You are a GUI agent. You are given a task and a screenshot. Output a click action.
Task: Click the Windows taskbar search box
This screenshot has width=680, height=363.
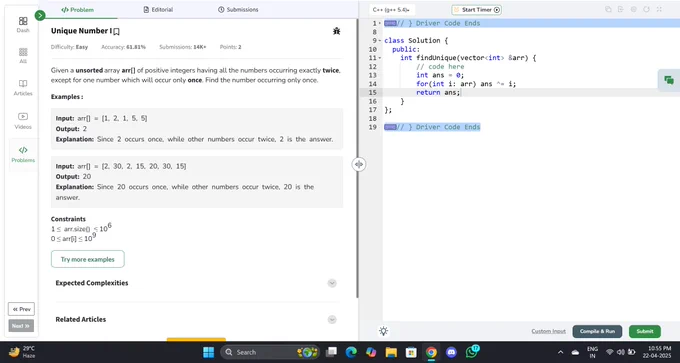click(x=270, y=352)
